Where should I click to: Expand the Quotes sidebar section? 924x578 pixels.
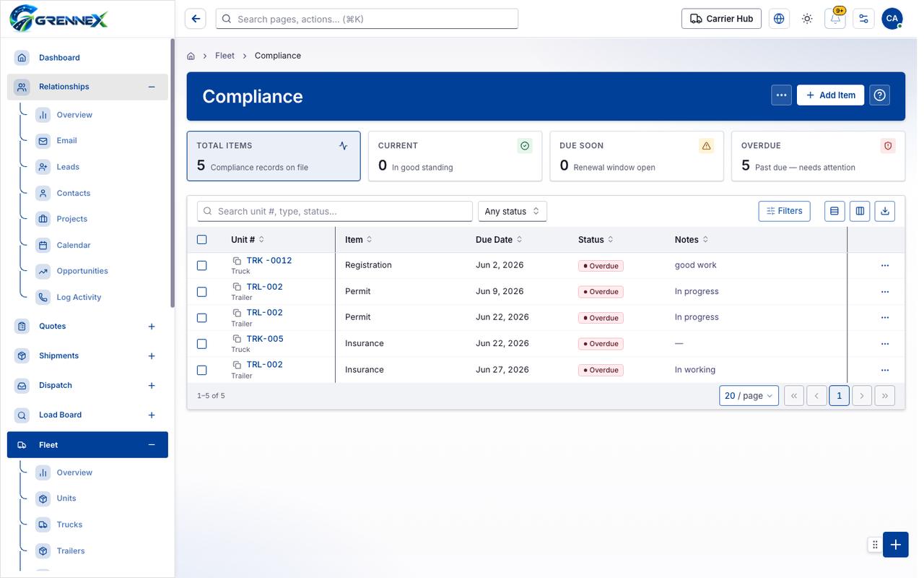point(152,327)
